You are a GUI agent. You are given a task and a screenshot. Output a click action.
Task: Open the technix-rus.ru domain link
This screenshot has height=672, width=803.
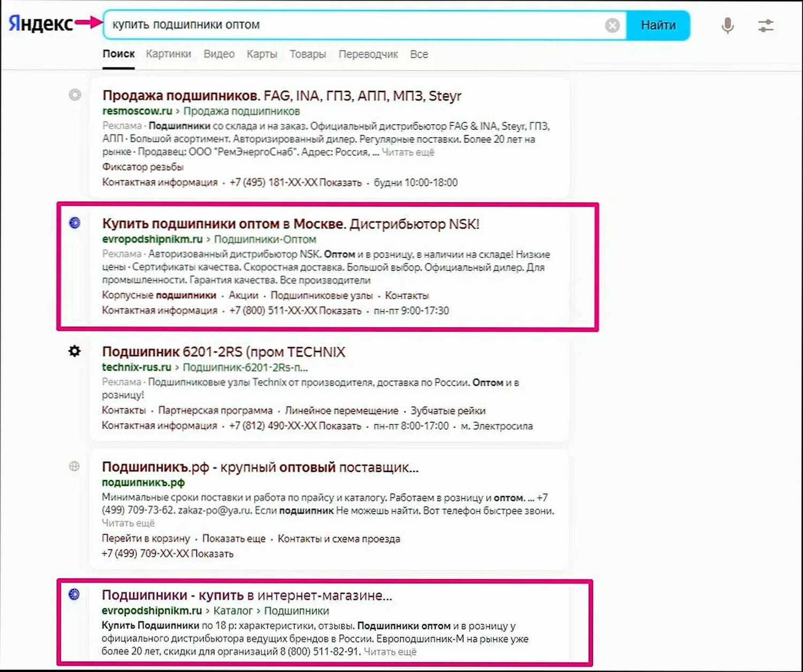(137, 368)
